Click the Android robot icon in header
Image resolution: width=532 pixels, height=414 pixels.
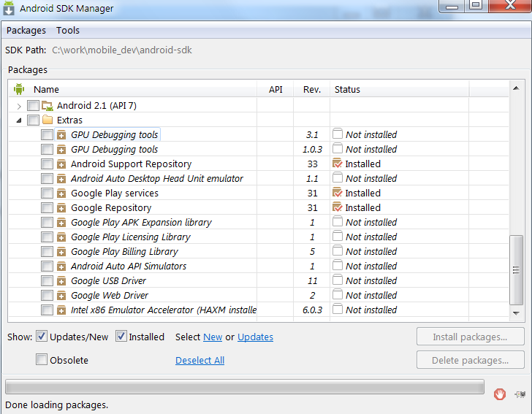tap(19, 89)
